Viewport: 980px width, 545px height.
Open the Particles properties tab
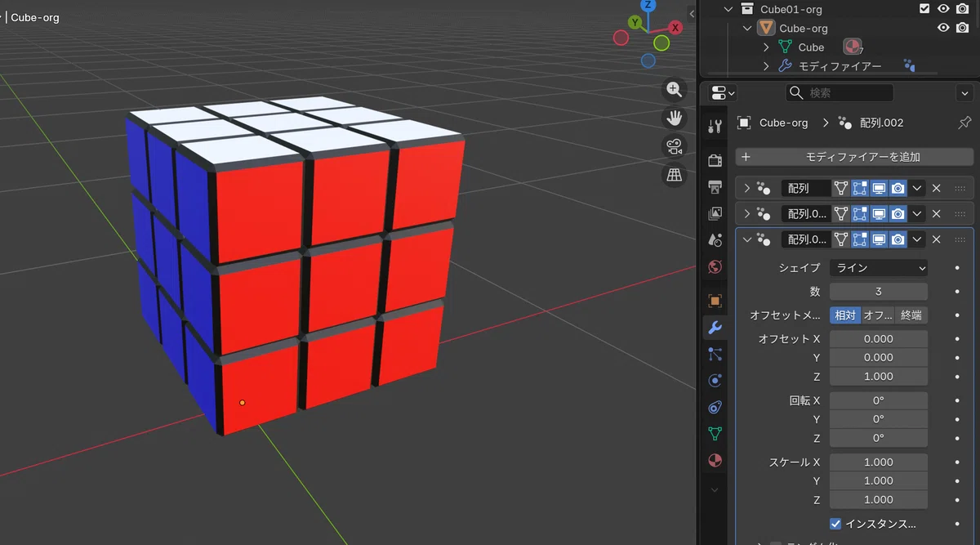(x=715, y=354)
